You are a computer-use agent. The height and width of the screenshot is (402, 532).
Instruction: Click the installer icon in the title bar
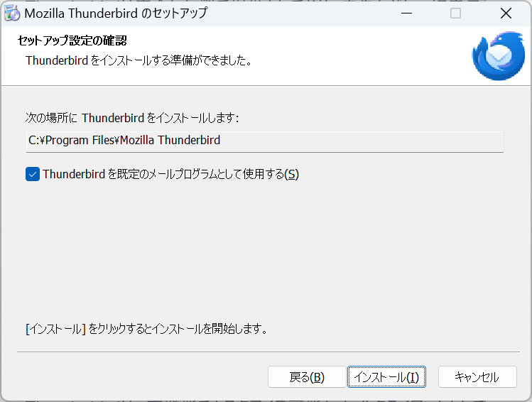(12, 13)
